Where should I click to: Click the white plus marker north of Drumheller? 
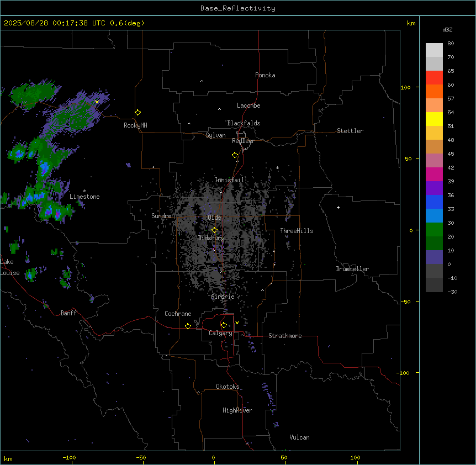[338, 207]
